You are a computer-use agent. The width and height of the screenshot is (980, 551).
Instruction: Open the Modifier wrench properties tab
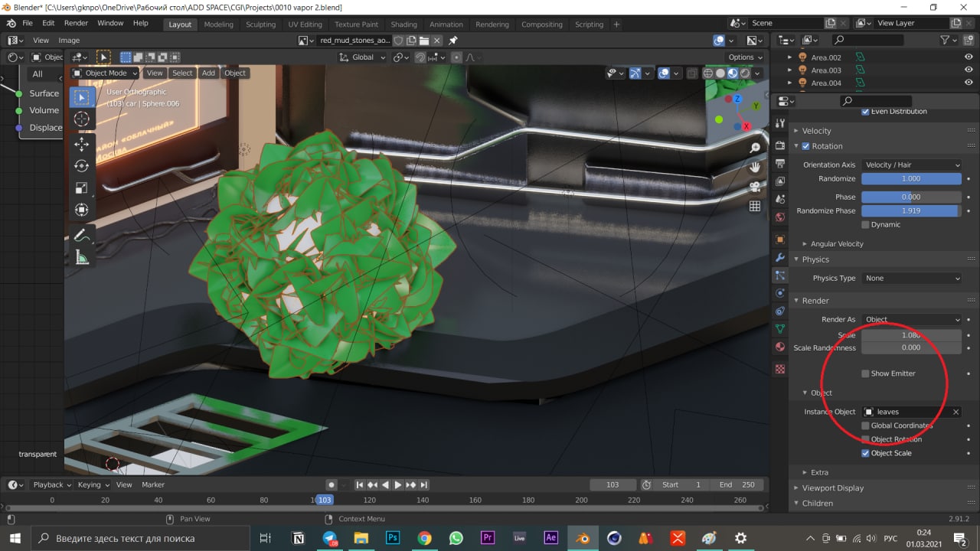(x=780, y=257)
